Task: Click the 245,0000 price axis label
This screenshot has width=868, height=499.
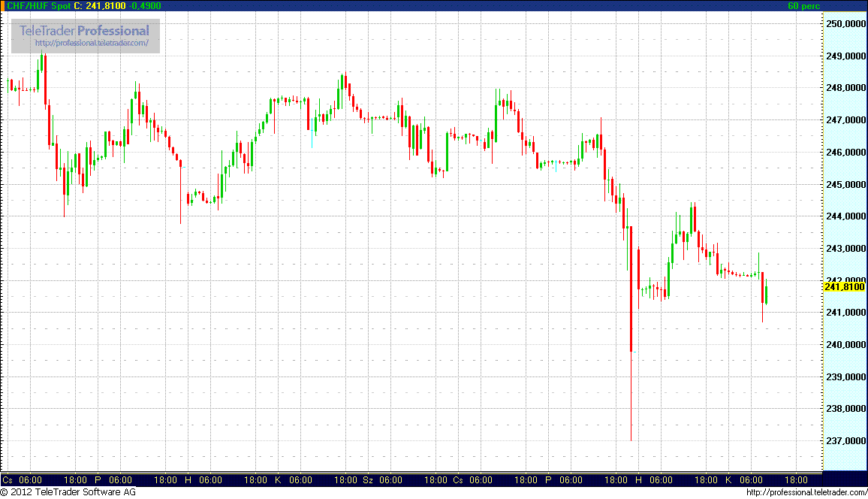Action: (846, 184)
